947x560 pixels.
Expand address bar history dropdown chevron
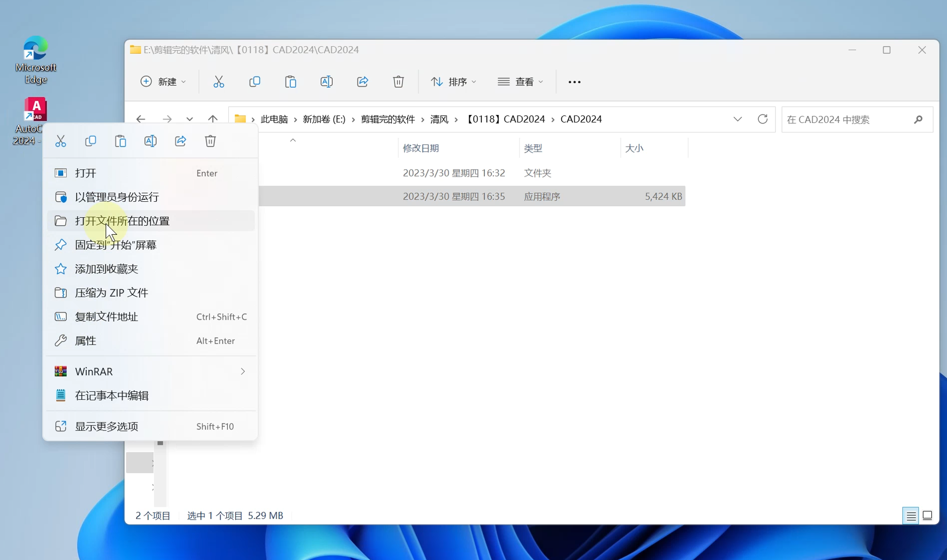pyautogui.click(x=738, y=119)
